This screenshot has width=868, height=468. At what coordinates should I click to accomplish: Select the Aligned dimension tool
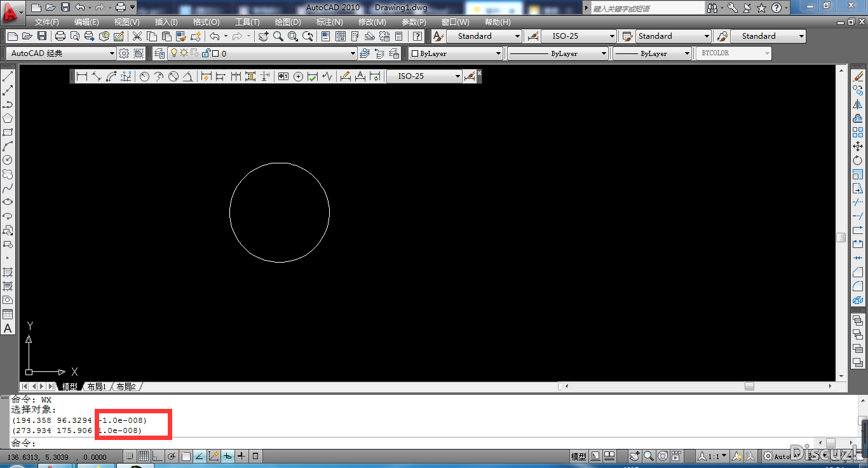(x=97, y=76)
